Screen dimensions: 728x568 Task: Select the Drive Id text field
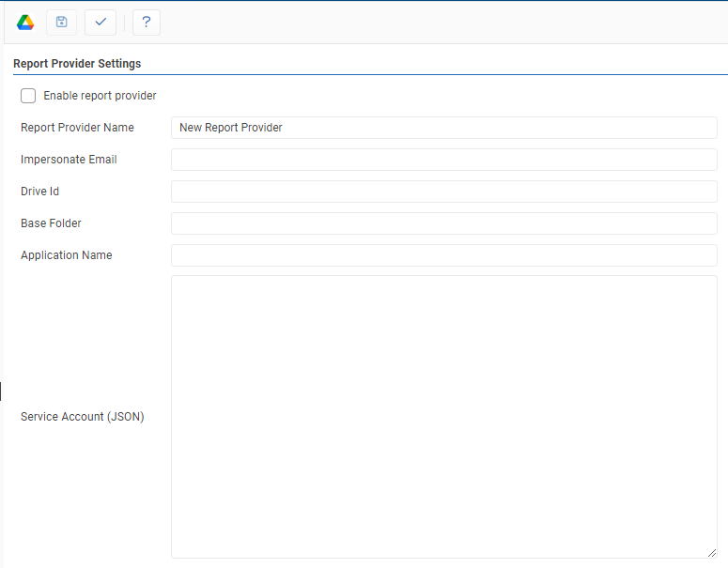click(443, 192)
